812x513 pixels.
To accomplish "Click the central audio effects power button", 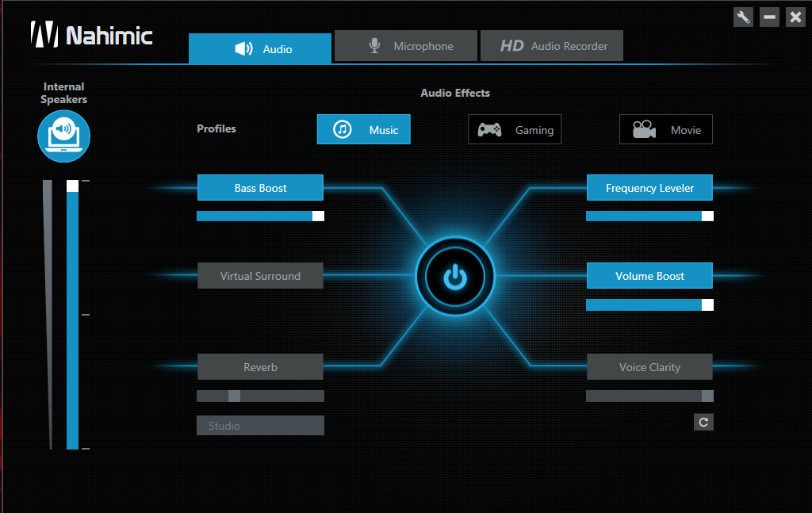I will tap(455, 277).
